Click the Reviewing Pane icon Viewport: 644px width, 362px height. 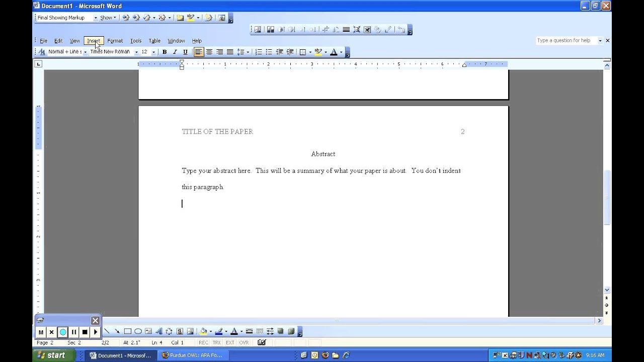pyautogui.click(x=221, y=18)
